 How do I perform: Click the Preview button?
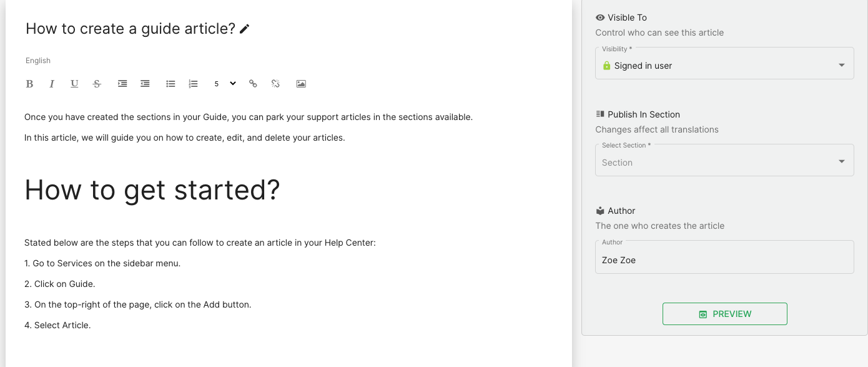[724, 314]
